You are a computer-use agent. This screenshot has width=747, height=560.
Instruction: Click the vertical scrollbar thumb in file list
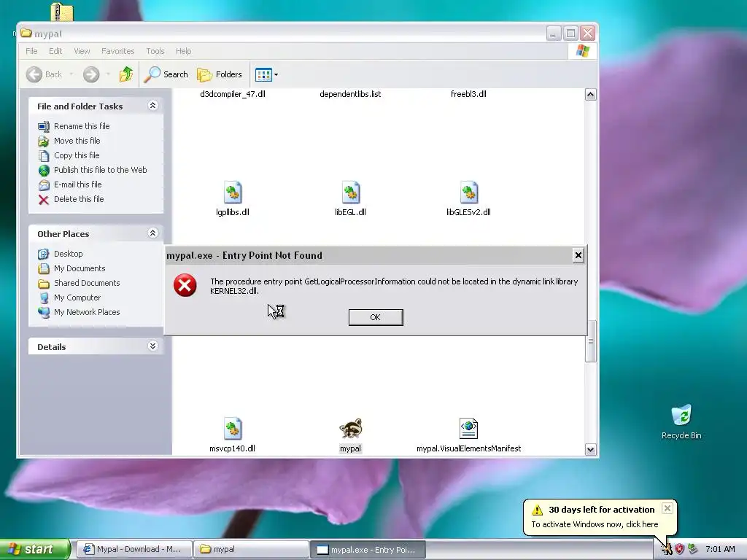pyautogui.click(x=591, y=341)
